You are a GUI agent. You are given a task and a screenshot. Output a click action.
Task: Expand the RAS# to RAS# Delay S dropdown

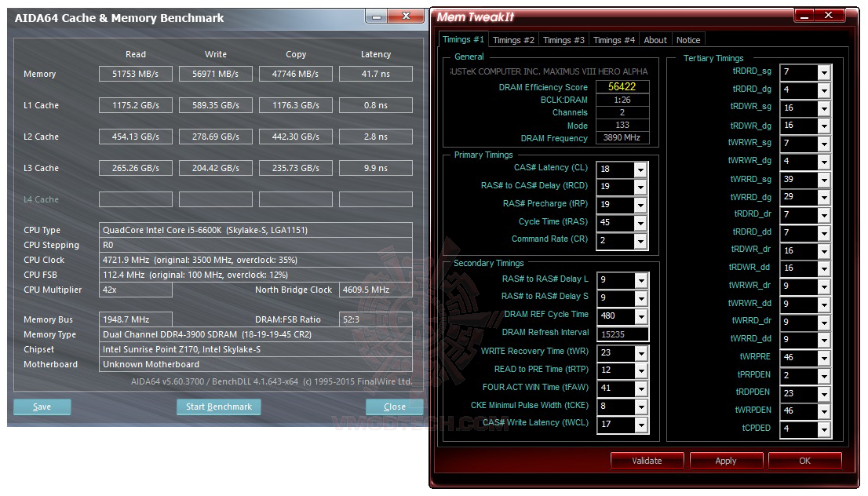[641, 297]
